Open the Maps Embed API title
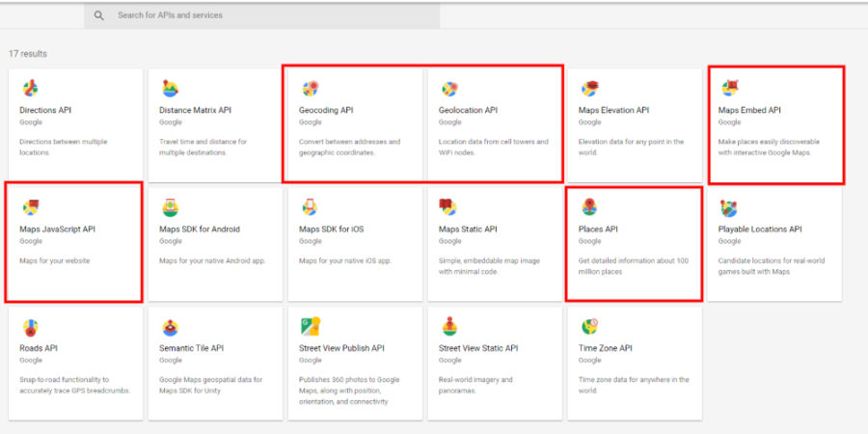Image resolution: width=868 pixels, height=434 pixels. coord(749,110)
